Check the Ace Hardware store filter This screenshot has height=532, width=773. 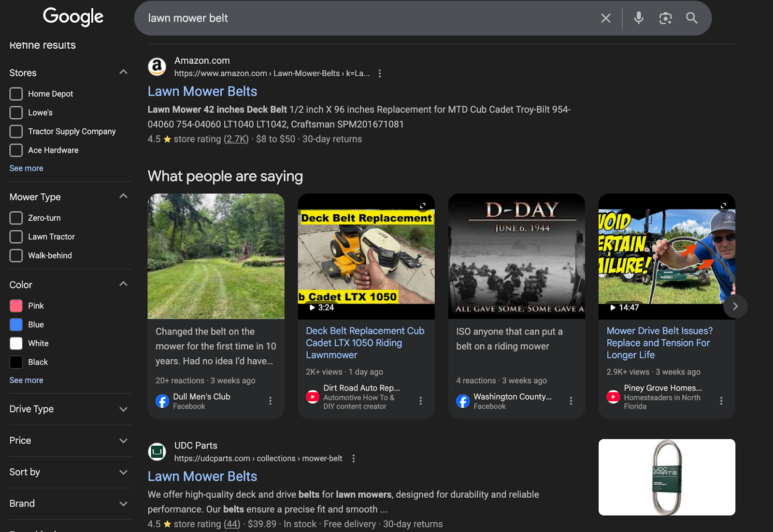click(16, 150)
